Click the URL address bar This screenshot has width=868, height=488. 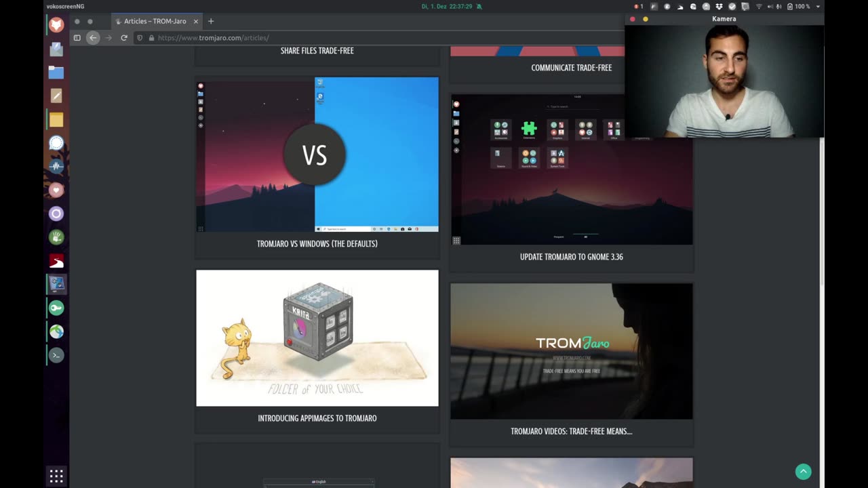click(380, 38)
